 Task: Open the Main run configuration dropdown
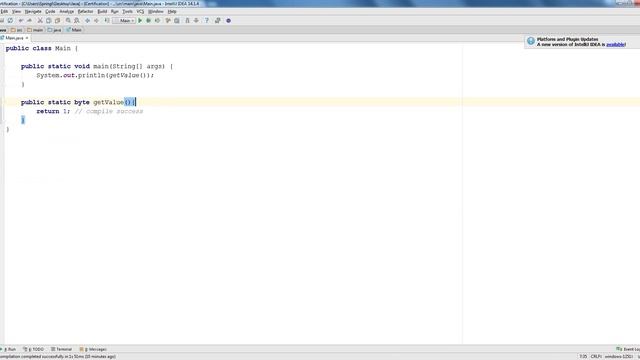point(124,20)
